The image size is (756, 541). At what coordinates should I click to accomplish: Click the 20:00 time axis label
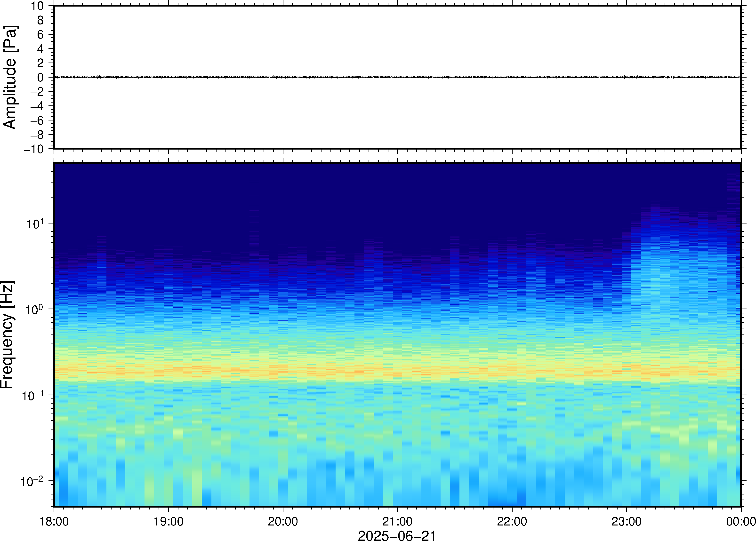pos(283,521)
